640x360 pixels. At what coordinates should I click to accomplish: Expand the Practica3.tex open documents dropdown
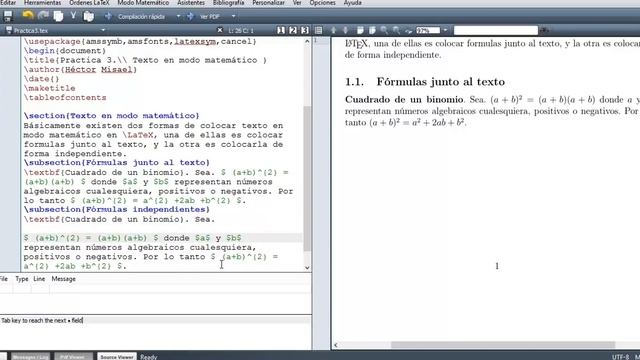point(103,30)
